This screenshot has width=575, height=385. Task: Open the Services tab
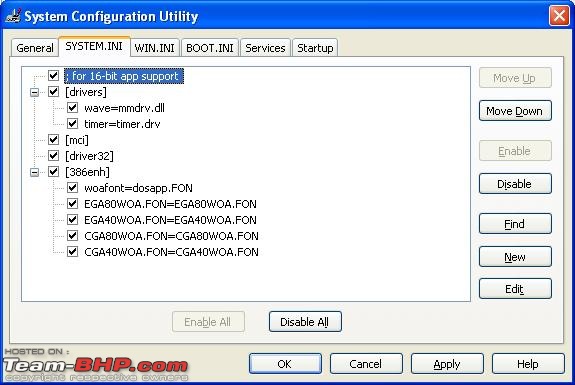pos(265,48)
